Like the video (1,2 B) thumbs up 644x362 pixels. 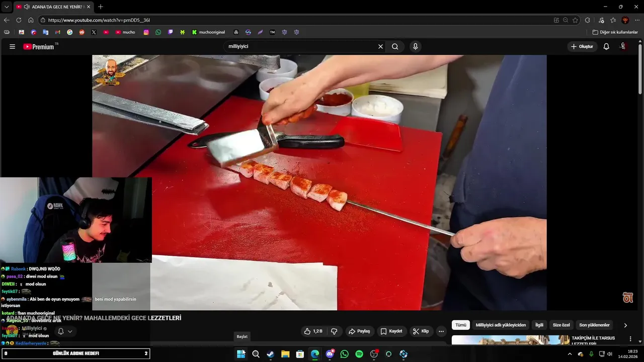click(x=312, y=331)
